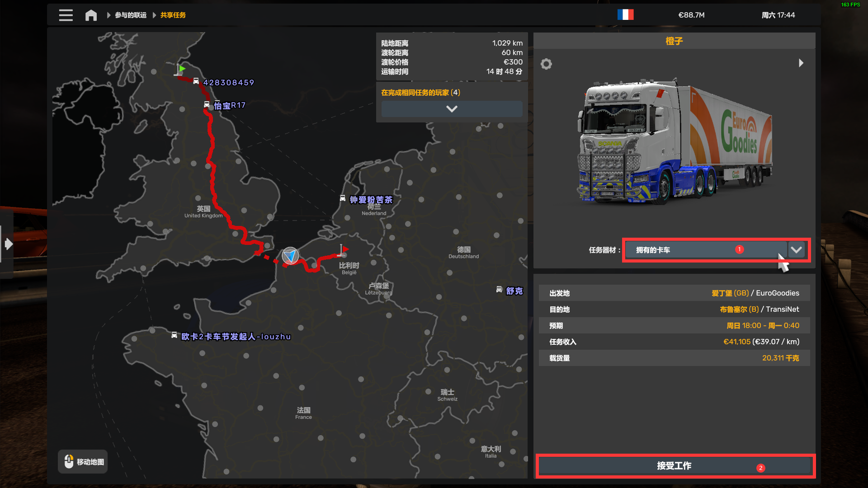The width and height of the screenshot is (868, 488).
Task: Click the 在完成相同任务的玩家 (4) label
Action: (420, 93)
